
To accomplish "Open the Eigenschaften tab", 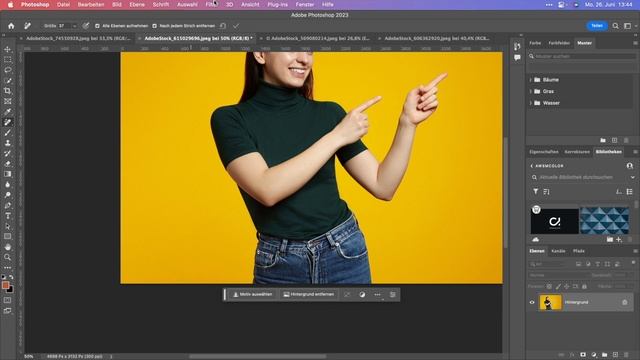I will 544,152.
